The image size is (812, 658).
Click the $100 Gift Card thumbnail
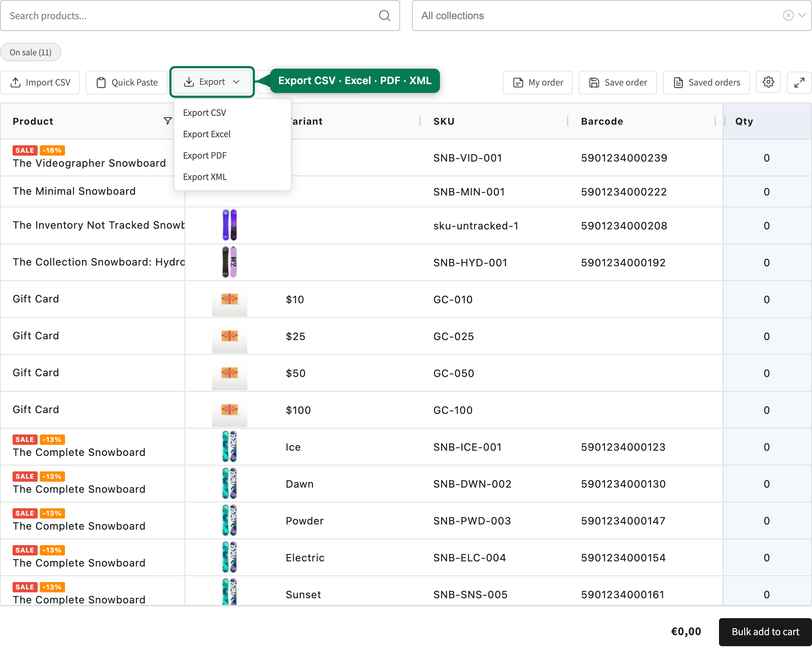[230, 410]
